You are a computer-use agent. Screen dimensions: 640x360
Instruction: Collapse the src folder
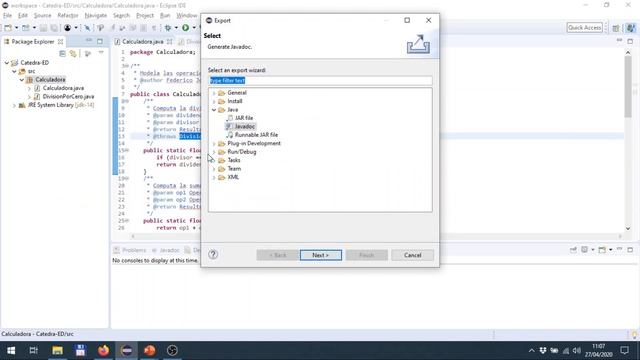click(x=15, y=71)
